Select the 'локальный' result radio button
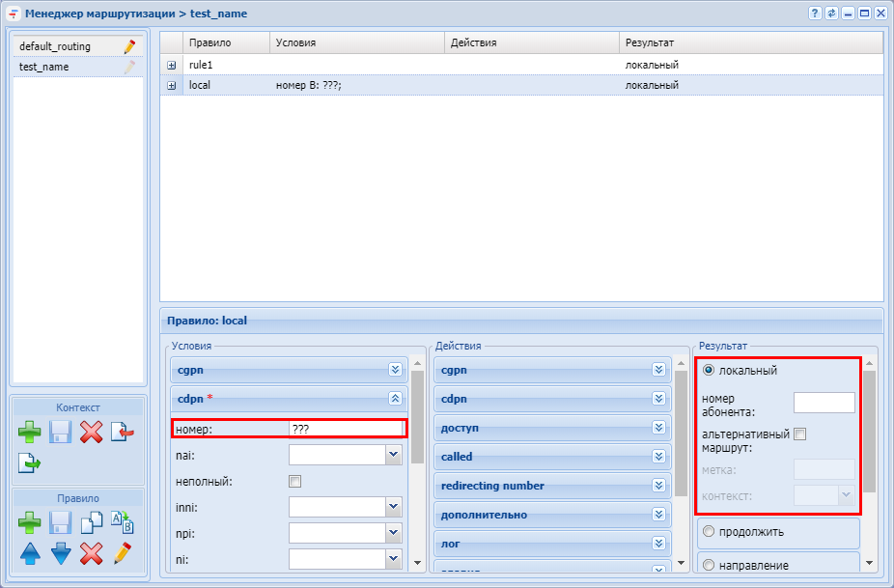The height and width of the screenshot is (588, 894). pyautogui.click(x=709, y=370)
